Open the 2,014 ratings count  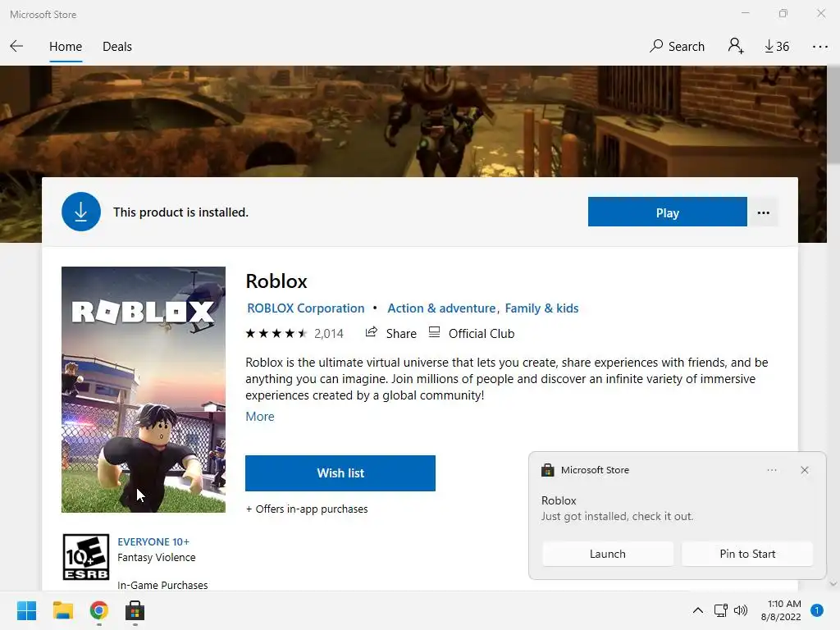pyautogui.click(x=328, y=334)
